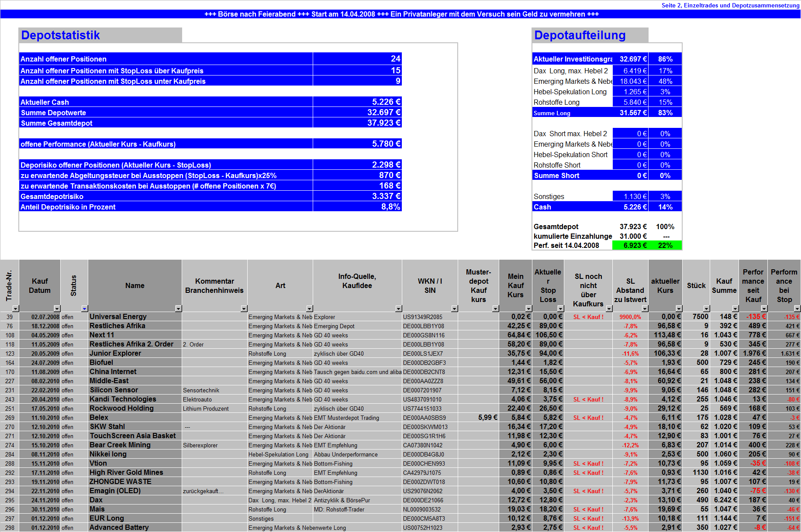Screen dimensions: 801x532
Task: Open the Kauf Datum filter dropdown
Action: point(57,309)
